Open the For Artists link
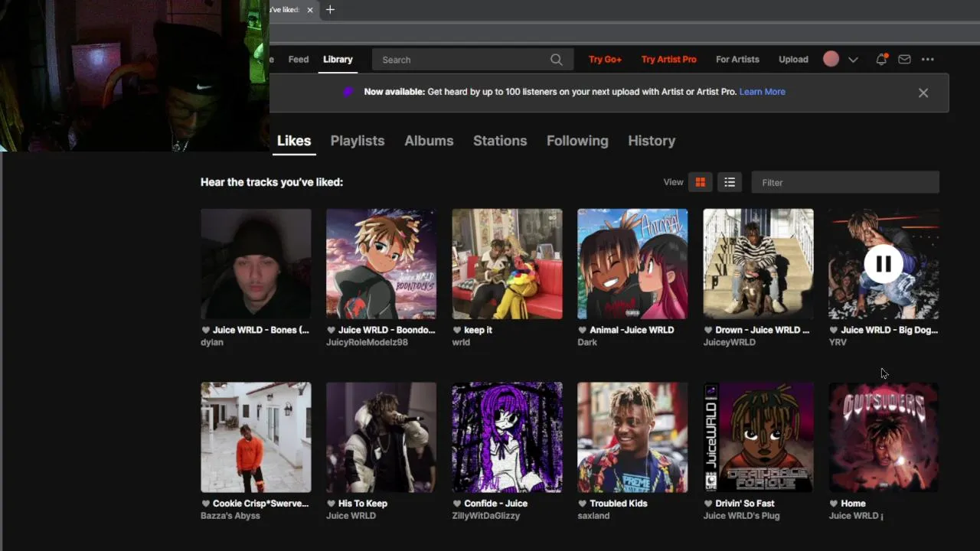This screenshot has width=980, height=551. [x=737, y=60]
